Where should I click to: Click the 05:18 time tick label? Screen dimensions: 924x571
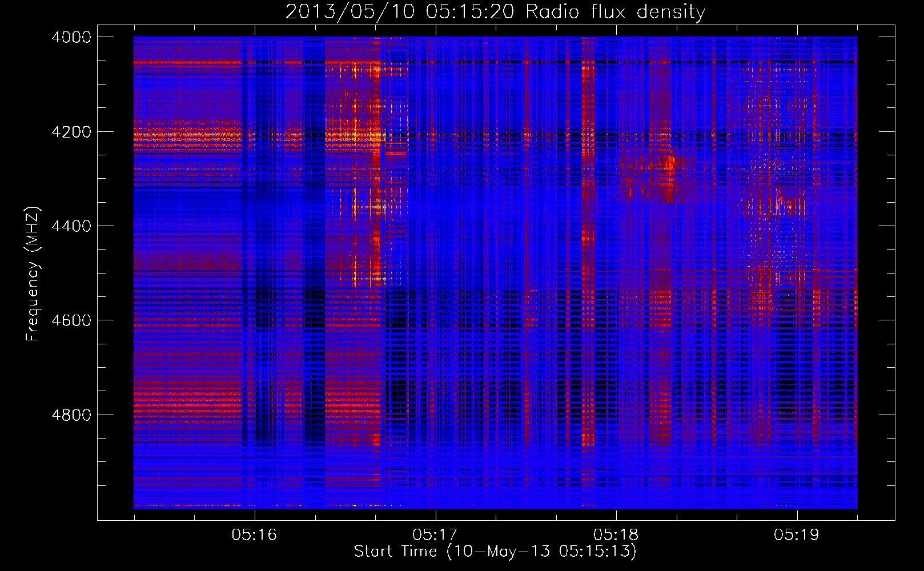coord(616,534)
